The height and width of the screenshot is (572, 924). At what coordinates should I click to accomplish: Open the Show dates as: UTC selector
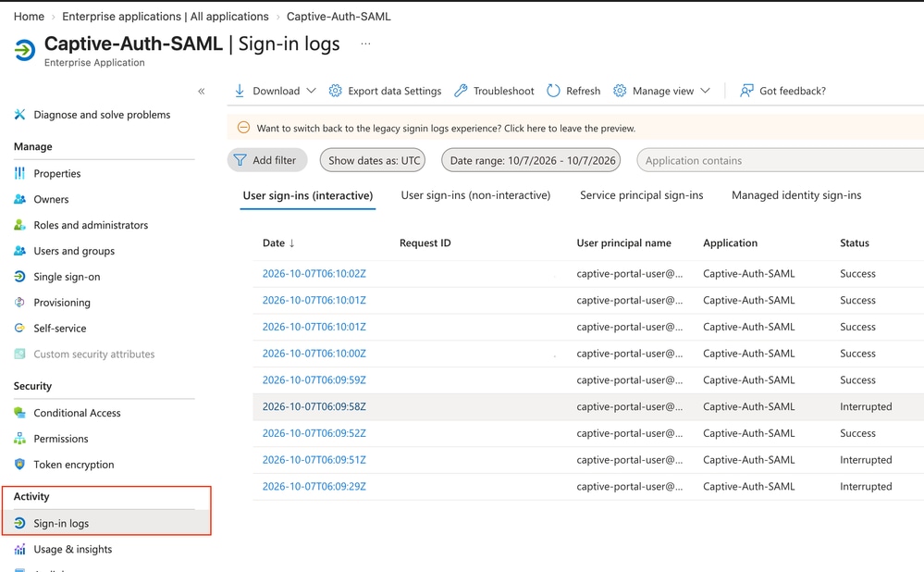[x=373, y=160]
